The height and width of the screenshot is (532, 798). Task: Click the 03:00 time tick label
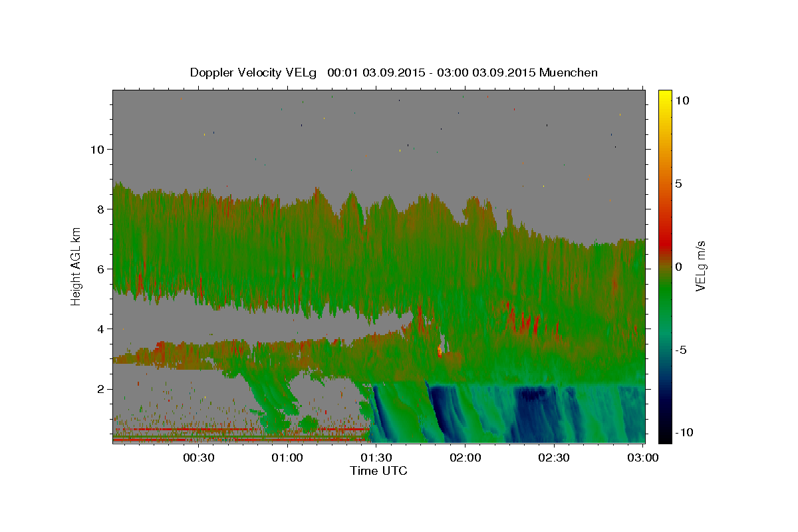tap(643, 458)
